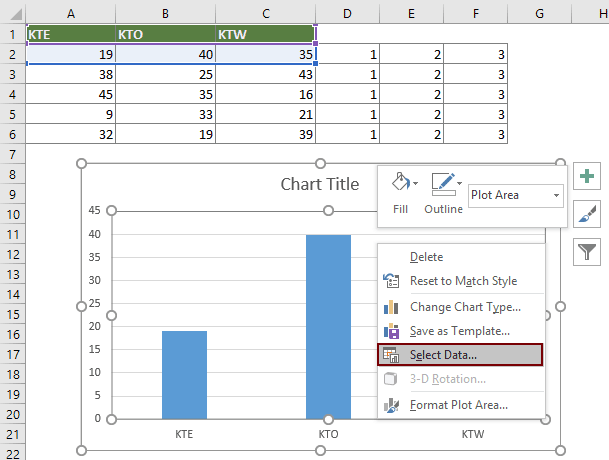Screen dimensions: 609x460
Task: Select row 12 header
Action: click(x=12, y=254)
